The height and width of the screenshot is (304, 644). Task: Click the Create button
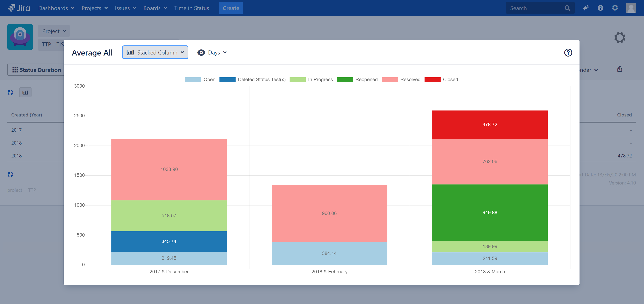pyautogui.click(x=231, y=8)
